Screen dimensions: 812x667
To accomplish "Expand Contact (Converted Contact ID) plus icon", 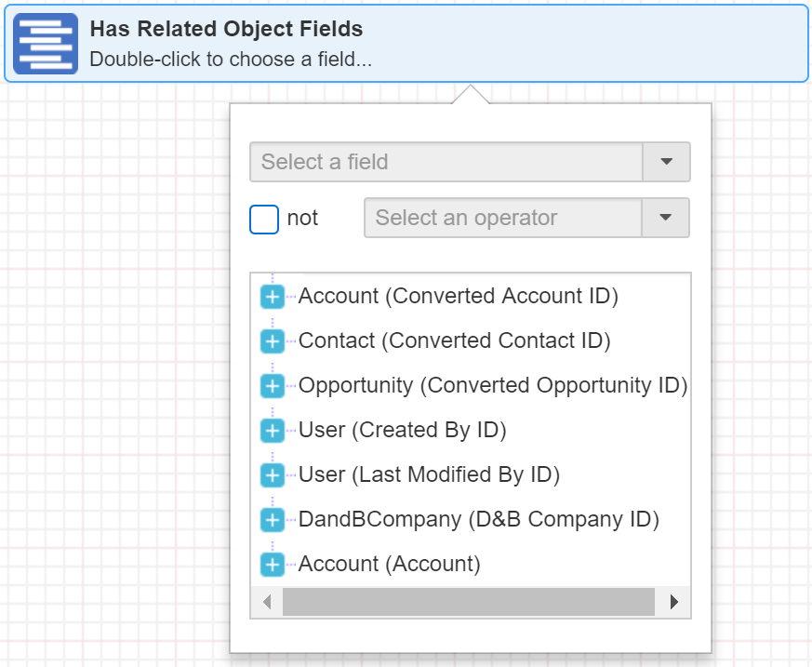I will coord(272,341).
